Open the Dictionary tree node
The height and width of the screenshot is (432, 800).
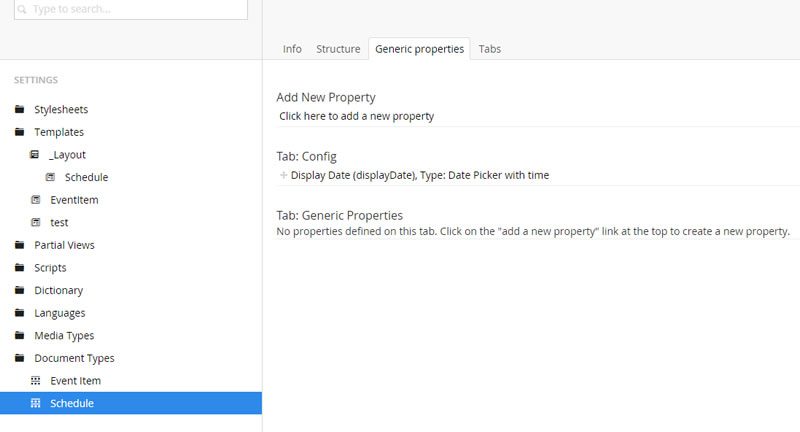tap(58, 290)
